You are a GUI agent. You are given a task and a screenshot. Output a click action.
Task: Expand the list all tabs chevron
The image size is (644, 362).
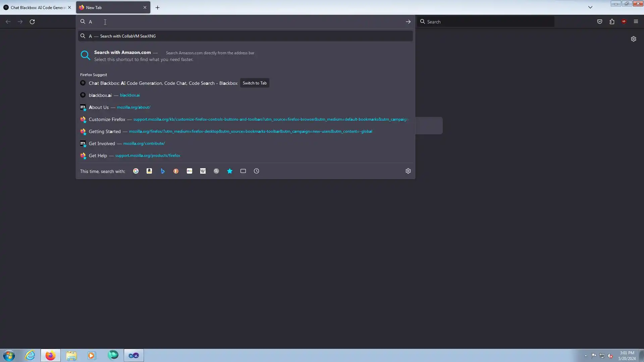click(x=590, y=7)
